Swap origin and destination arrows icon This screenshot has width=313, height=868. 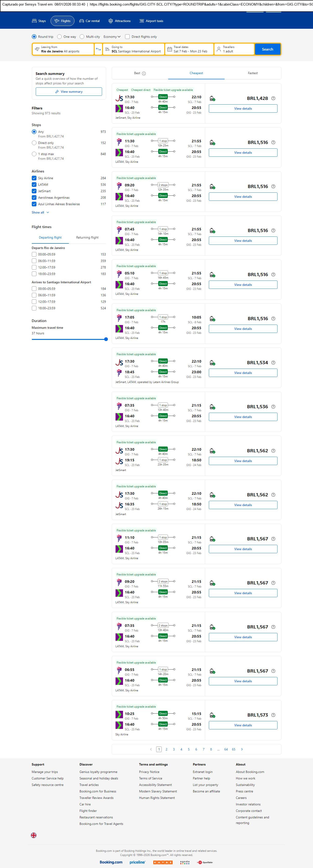pyautogui.click(x=98, y=49)
